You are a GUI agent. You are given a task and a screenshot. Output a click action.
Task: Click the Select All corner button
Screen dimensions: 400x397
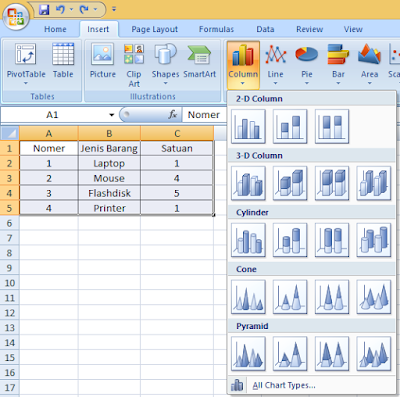pyautogui.click(x=9, y=133)
